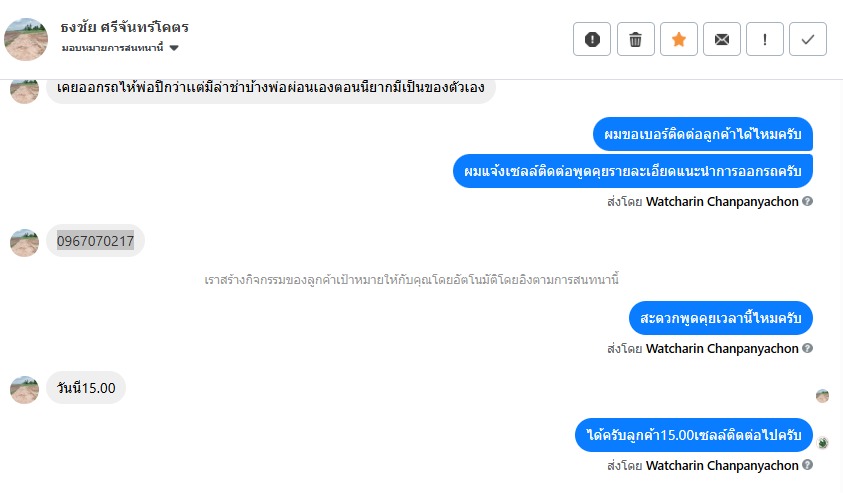Click the exclamation mark priority icon
843x501 pixels.
point(764,39)
